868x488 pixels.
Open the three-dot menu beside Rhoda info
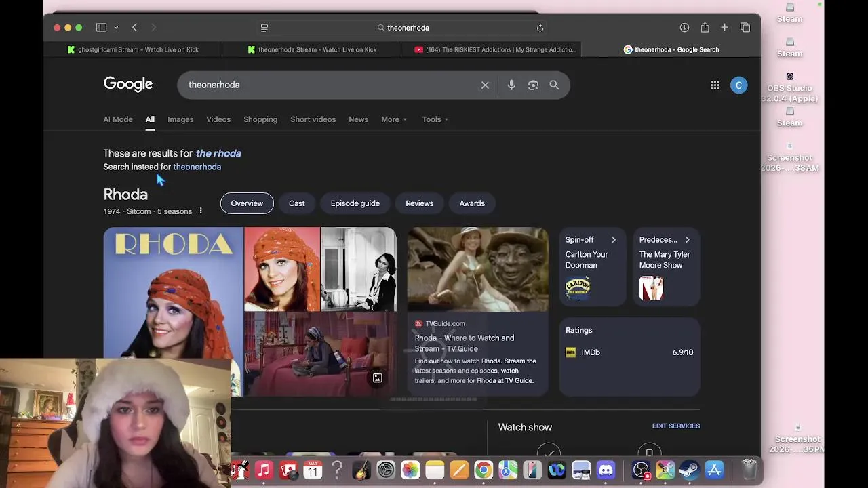(201, 211)
